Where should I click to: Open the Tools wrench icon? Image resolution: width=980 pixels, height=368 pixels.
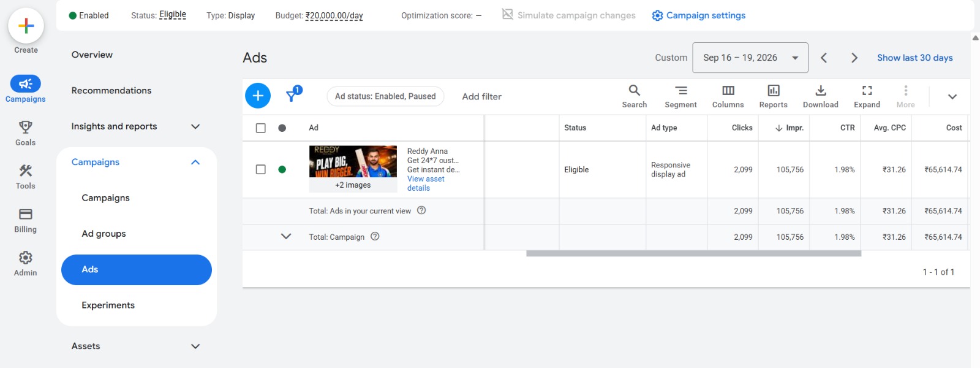(26, 171)
